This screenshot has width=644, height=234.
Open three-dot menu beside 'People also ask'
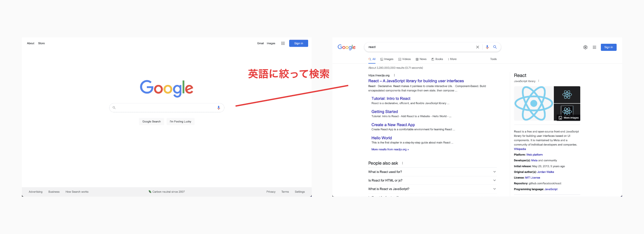pyautogui.click(x=402, y=163)
